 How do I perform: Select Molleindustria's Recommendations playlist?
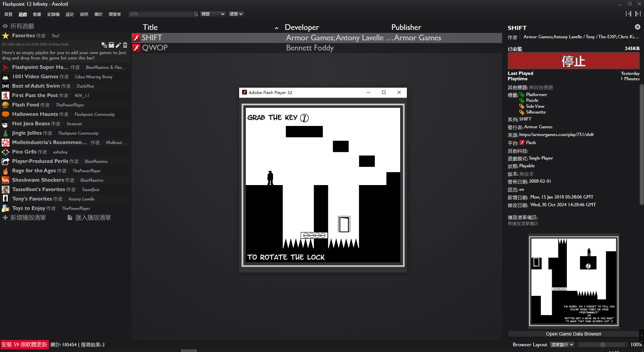[x=65, y=142]
